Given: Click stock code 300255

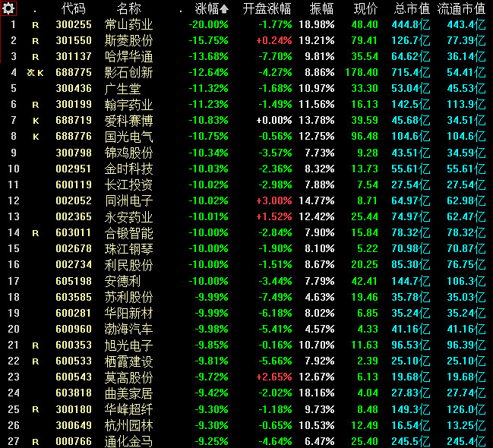Looking at the screenshot, I should [74, 24].
